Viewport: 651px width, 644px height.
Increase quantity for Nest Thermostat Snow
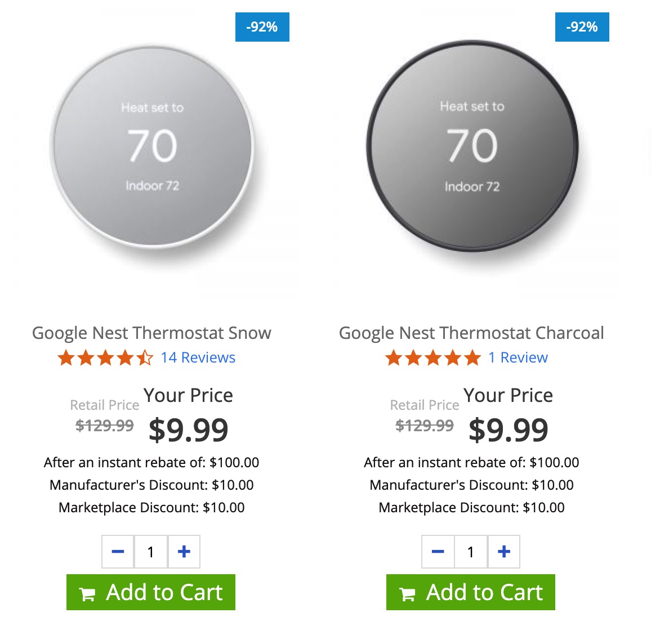(184, 552)
